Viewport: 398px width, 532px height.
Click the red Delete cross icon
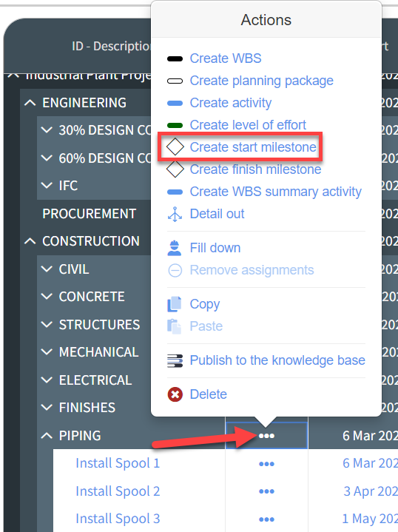click(x=175, y=394)
